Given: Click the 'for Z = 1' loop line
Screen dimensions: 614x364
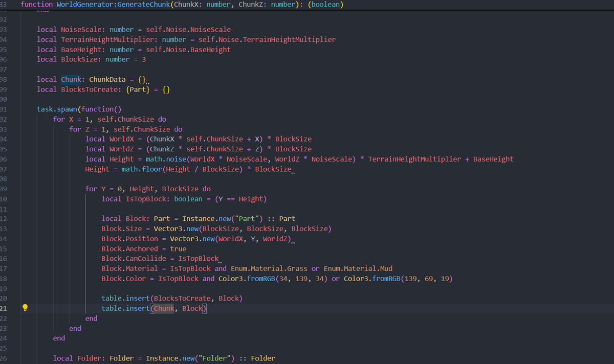Looking at the screenshot, I should click(126, 129).
